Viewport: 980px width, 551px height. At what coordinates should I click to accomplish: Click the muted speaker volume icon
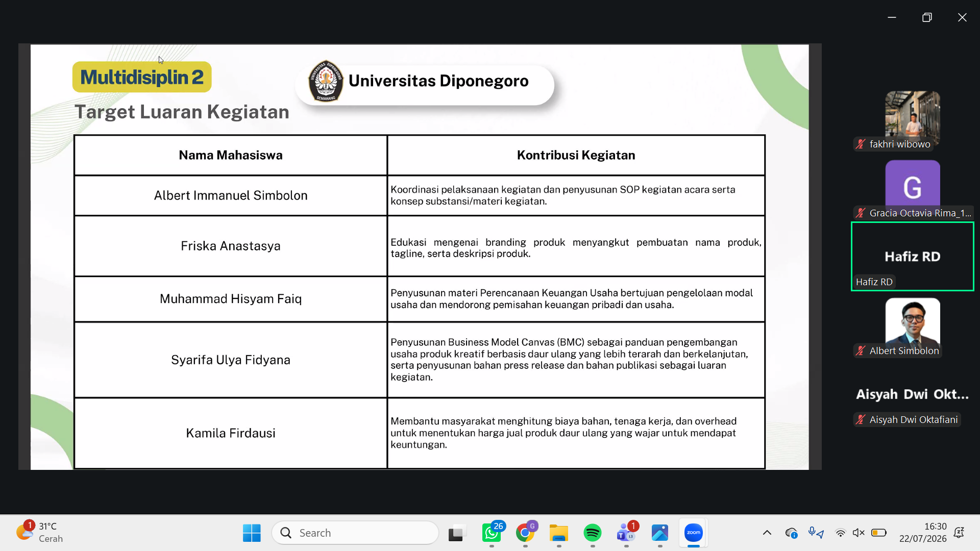coord(859,533)
